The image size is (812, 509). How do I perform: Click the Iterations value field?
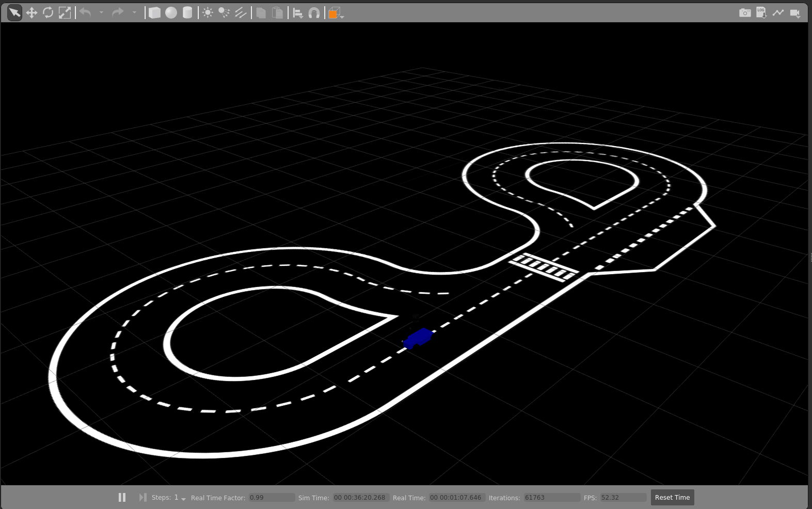(x=552, y=498)
